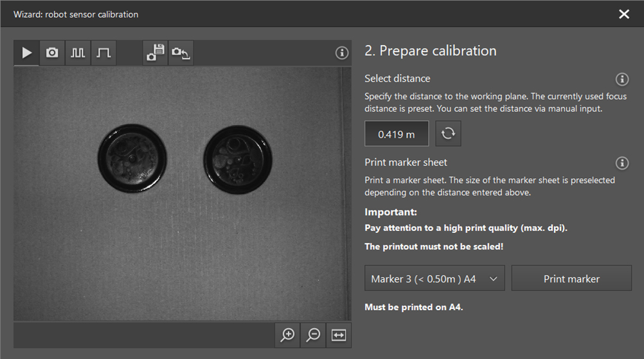This screenshot has width=644, height=359.
Task: Zoom in on the camera image
Action: pos(287,335)
